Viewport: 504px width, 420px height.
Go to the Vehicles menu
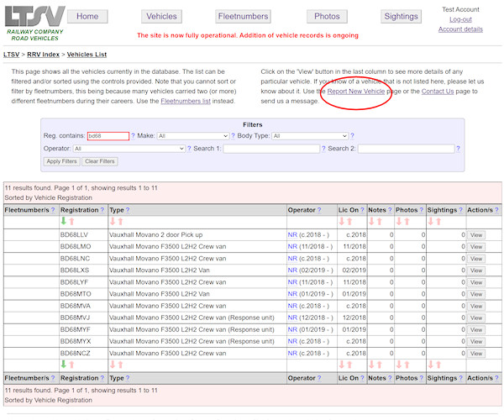pyautogui.click(x=161, y=16)
